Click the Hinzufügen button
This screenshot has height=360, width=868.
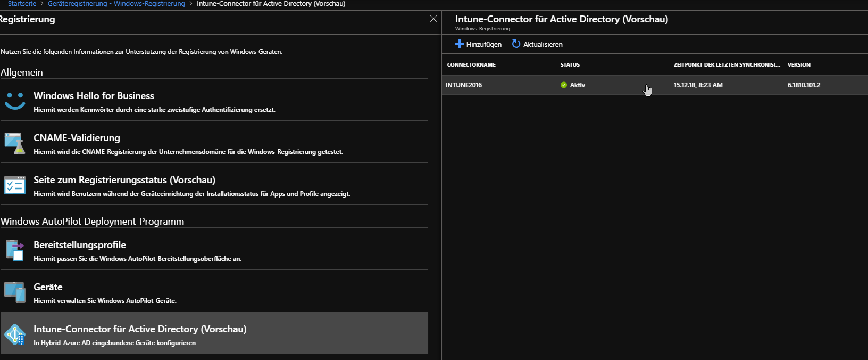coord(479,44)
